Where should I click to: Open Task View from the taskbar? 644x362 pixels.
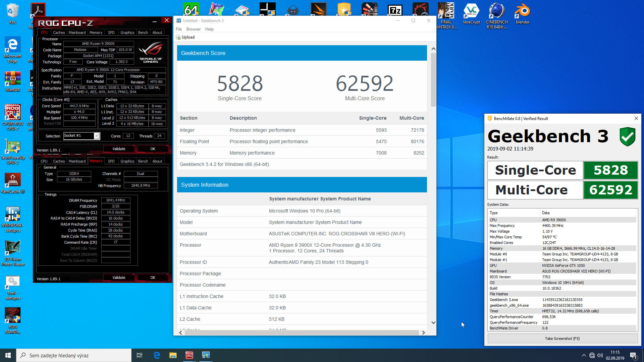[x=140, y=355]
